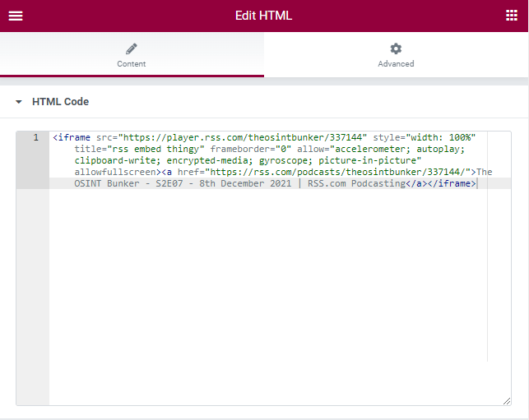Screen dimensions: 529x420
Task: Click the opening iframe tag
Action: (x=72, y=137)
